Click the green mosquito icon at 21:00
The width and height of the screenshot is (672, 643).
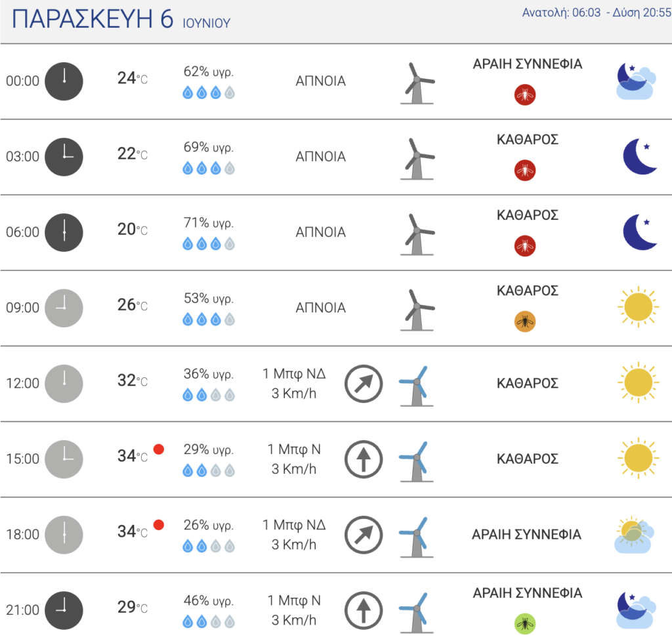pyautogui.click(x=525, y=624)
